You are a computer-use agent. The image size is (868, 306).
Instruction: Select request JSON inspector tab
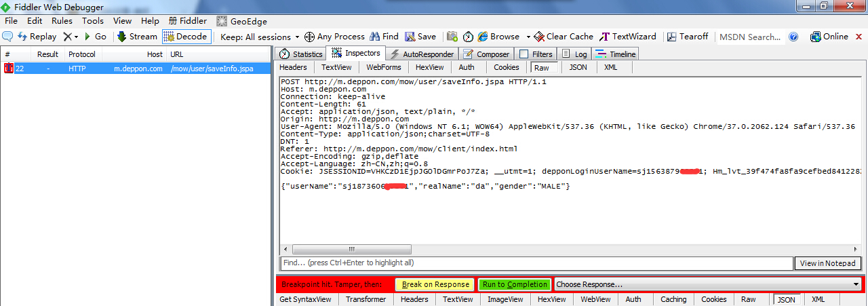[578, 67]
